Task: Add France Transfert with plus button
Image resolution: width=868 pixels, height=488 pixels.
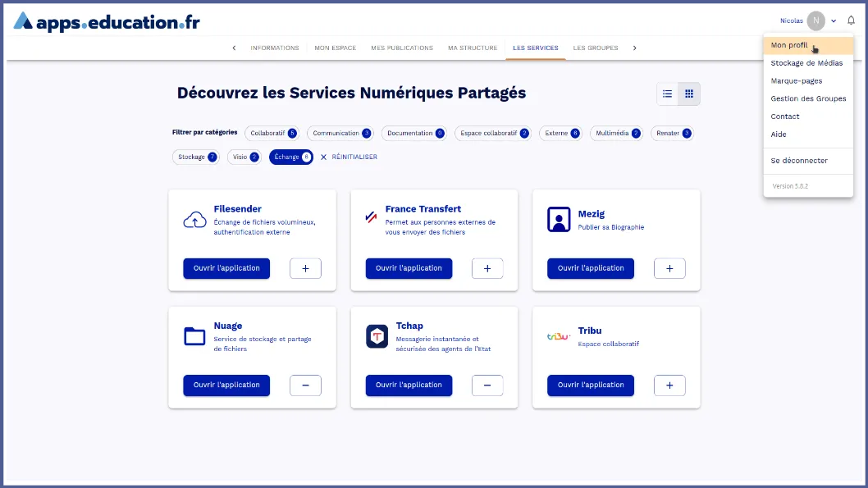Action: 487,268
